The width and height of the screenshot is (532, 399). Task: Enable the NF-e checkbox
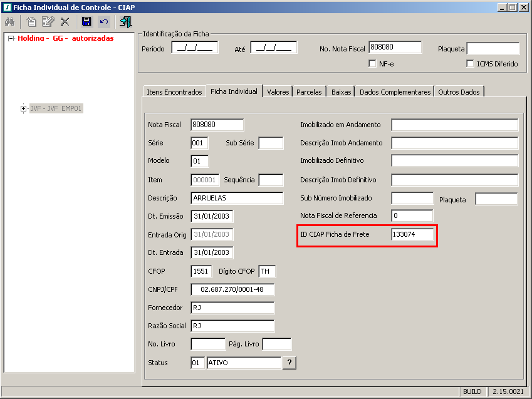click(x=373, y=64)
